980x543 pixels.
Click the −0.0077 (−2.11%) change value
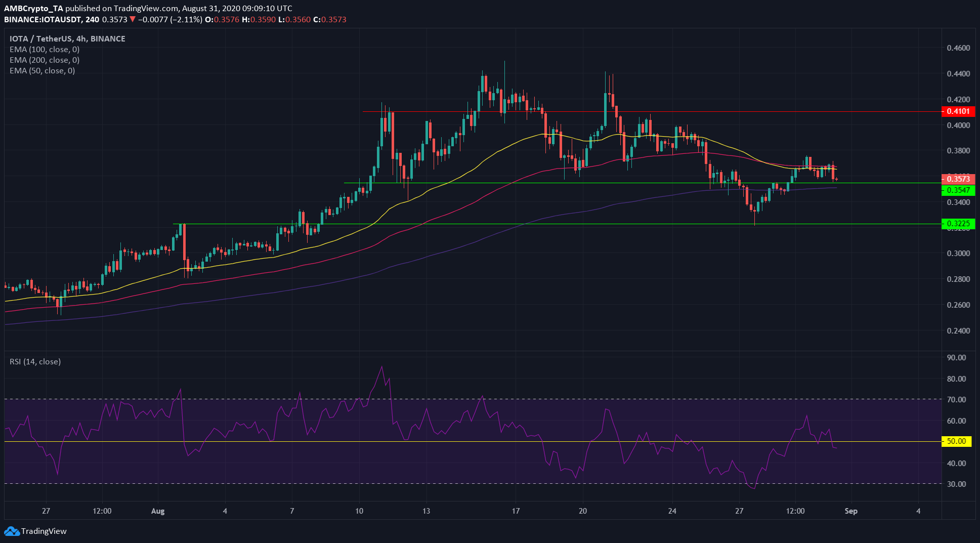pos(170,20)
